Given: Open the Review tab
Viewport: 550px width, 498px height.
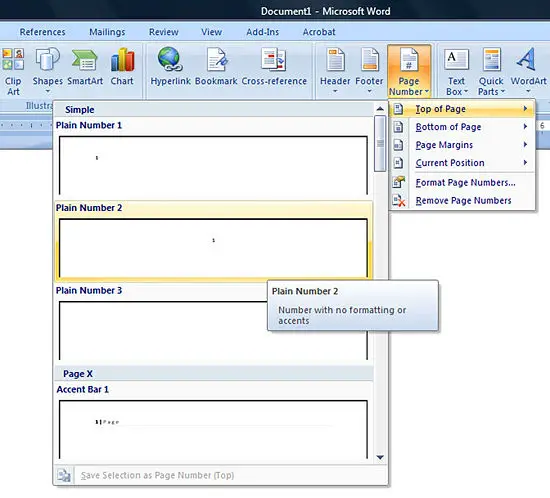Looking at the screenshot, I should coord(163,32).
